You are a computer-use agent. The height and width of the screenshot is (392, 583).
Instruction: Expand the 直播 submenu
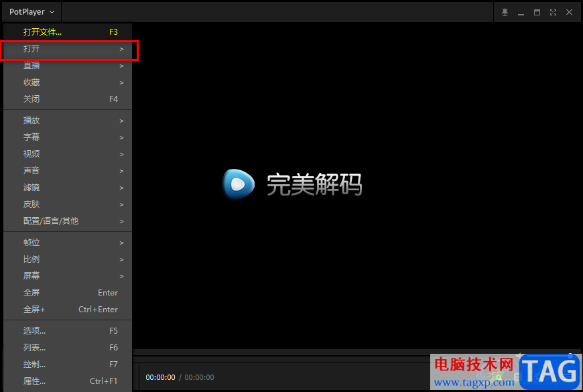68,66
